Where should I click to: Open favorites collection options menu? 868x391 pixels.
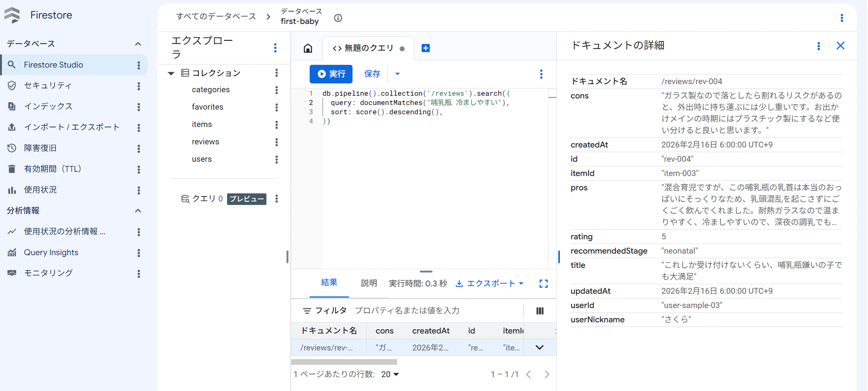276,107
